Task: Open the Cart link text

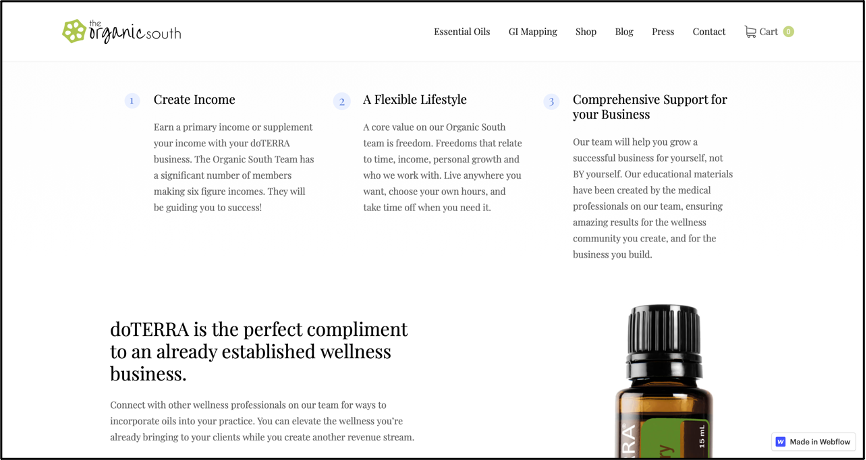Action: pyautogui.click(x=768, y=31)
